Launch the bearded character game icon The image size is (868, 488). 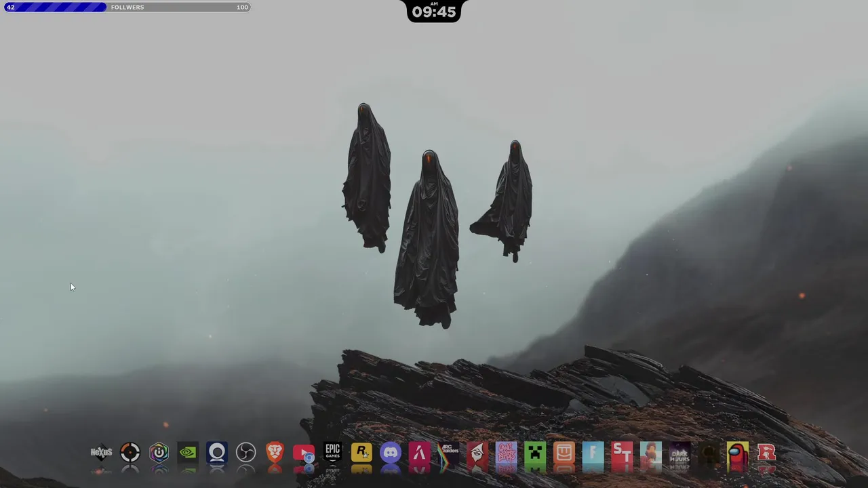pyautogui.click(x=651, y=452)
